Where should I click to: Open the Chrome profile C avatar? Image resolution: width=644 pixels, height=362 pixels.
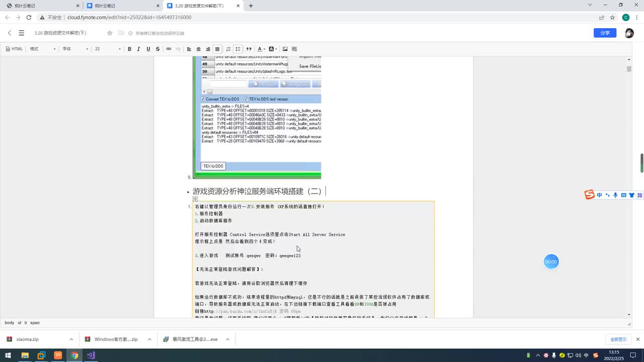pos(625,17)
